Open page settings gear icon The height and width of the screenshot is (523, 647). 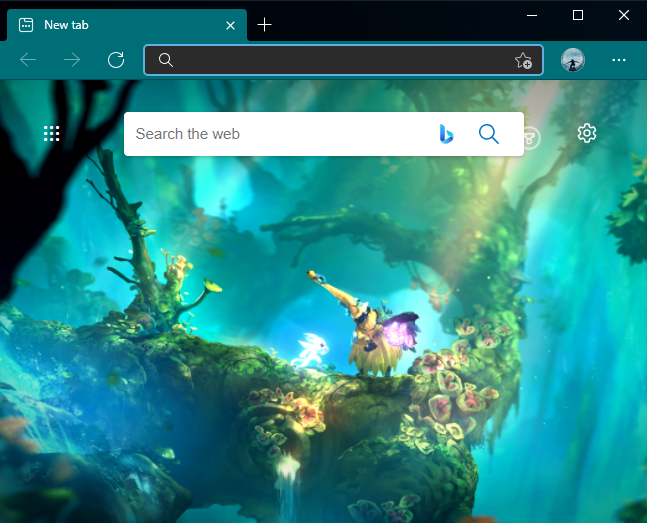[587, 133]
